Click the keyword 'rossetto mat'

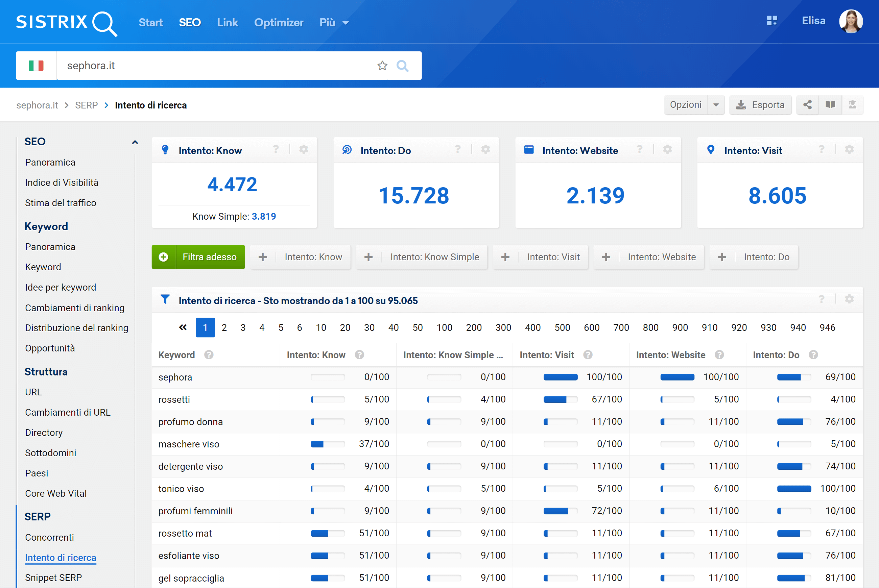(185, 533)
